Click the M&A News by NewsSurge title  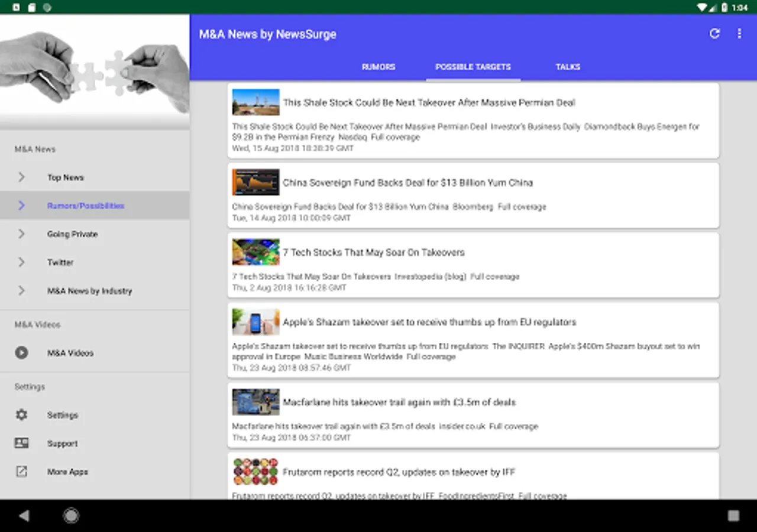point(267,34)
